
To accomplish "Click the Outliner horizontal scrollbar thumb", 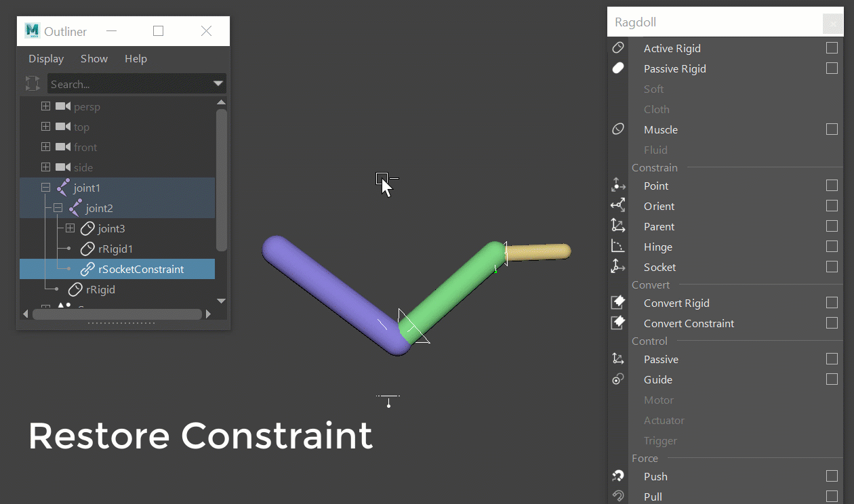I will click(117, 314).
